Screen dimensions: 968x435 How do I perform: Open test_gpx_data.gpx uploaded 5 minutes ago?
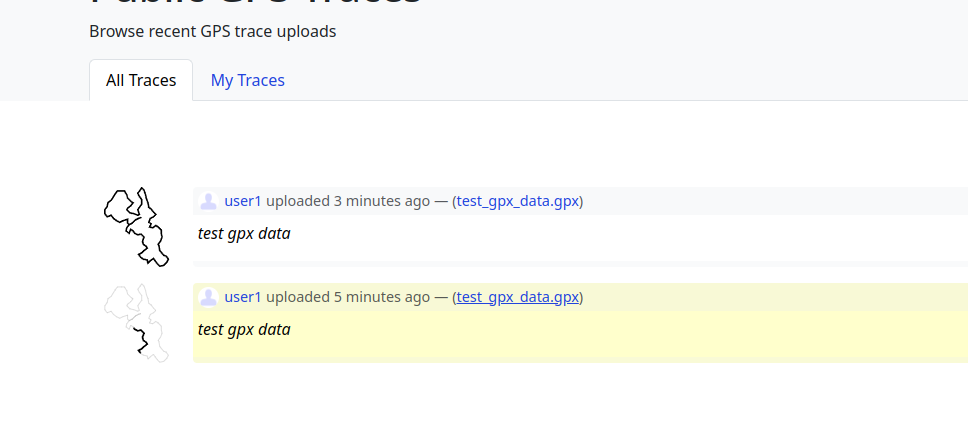(x=517, y=297)
